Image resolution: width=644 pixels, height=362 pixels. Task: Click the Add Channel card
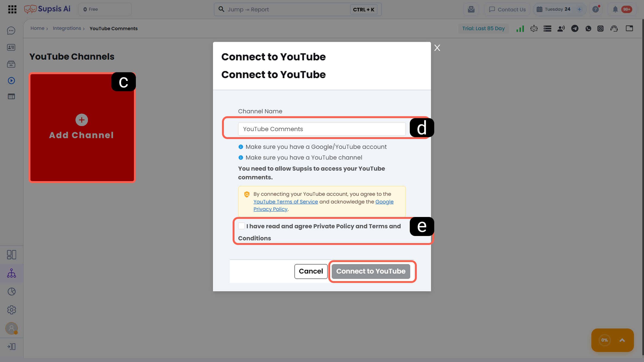pos(82,127)
